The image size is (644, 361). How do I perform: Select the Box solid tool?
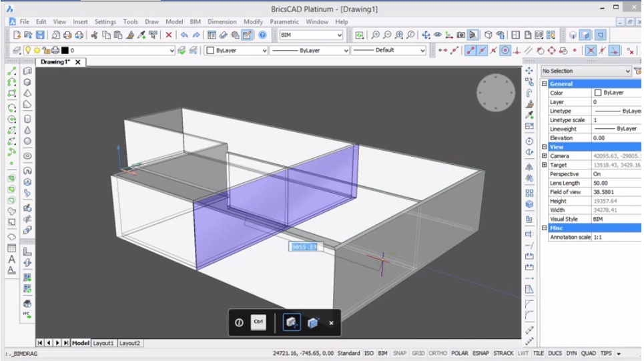pyautogui.click(x=27, y=82)
